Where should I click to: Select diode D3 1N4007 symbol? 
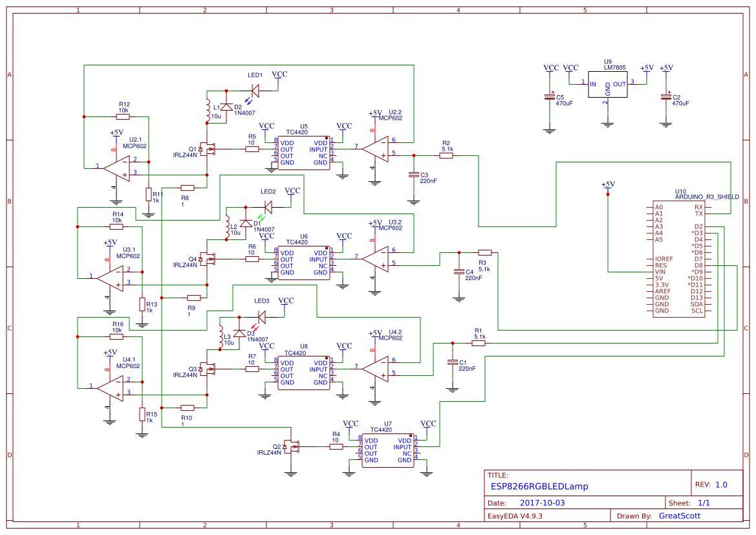239,333
